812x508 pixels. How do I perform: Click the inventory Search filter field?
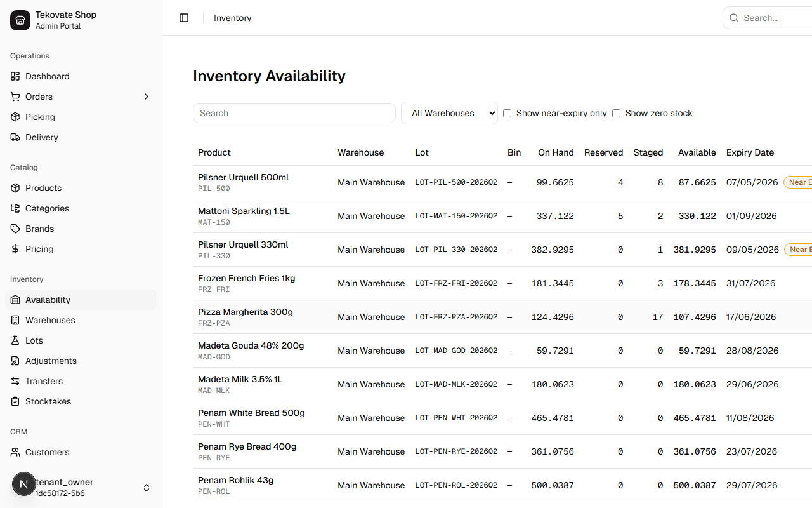pyautogui.click(x=294, y=113)
